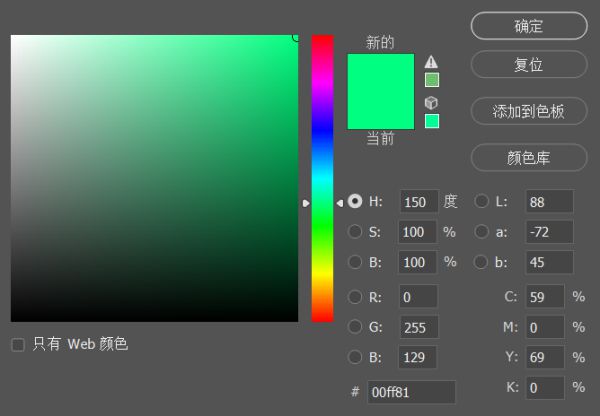Viewport: 600px width, 416px height.
Task: Click the left arrow handle of the hue slider
Action: [306, 203]
